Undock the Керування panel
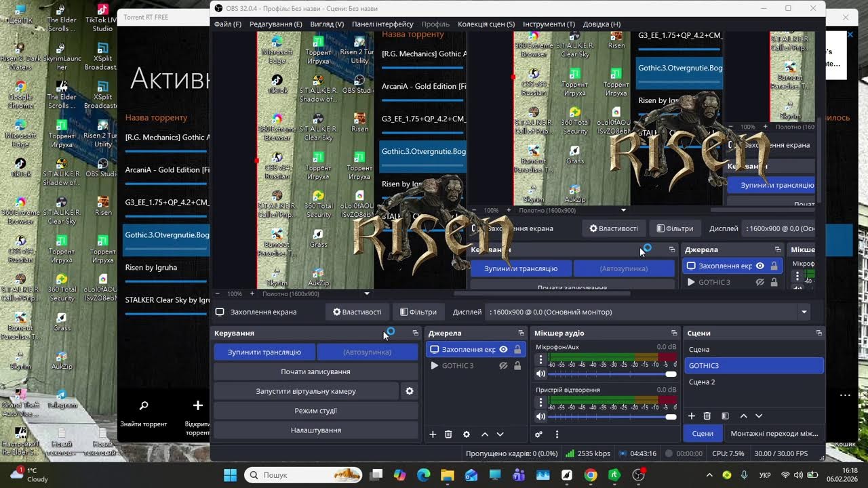The image size is (868, 488). 416,333
